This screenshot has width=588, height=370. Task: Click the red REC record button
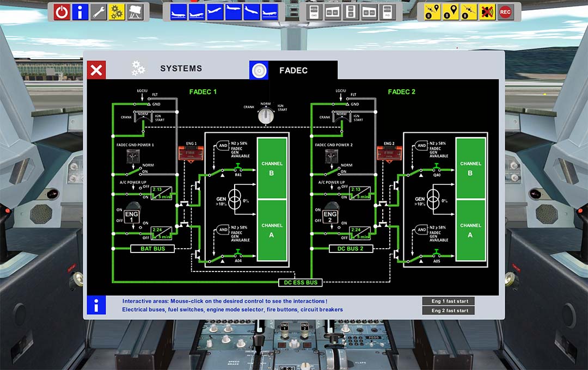(x=505, y=12)
